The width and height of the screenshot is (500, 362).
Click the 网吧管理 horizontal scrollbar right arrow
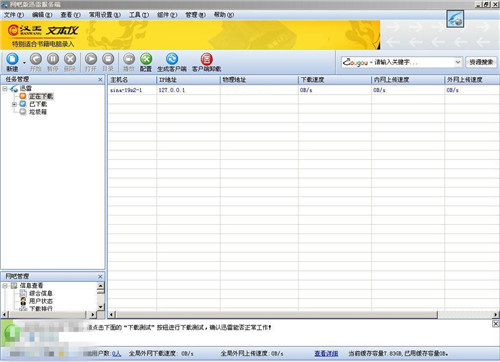[93, 314]
